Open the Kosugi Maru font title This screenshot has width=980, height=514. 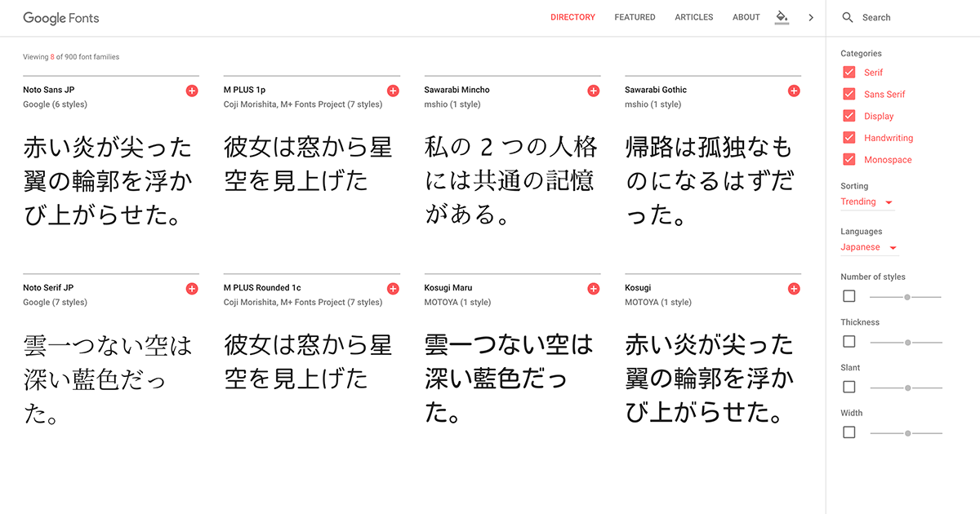[448, 288]
